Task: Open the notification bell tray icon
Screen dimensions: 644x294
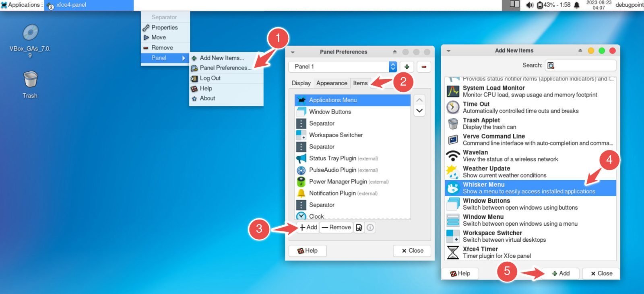Action: (x=577, y=5)
